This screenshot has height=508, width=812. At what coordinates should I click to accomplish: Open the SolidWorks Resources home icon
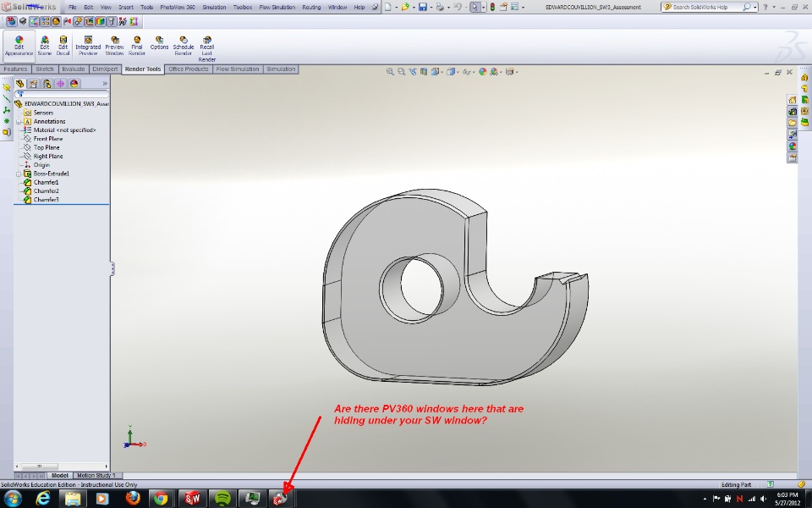[792, 100]
